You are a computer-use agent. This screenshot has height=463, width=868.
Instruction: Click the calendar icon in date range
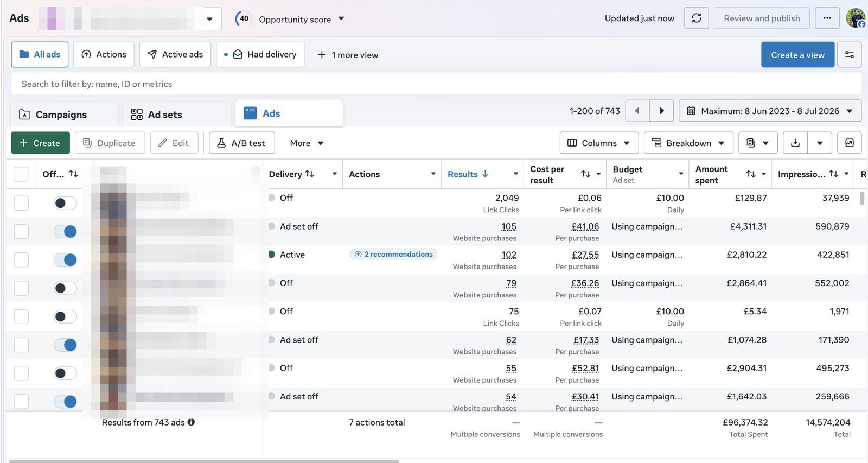(691, 111)
